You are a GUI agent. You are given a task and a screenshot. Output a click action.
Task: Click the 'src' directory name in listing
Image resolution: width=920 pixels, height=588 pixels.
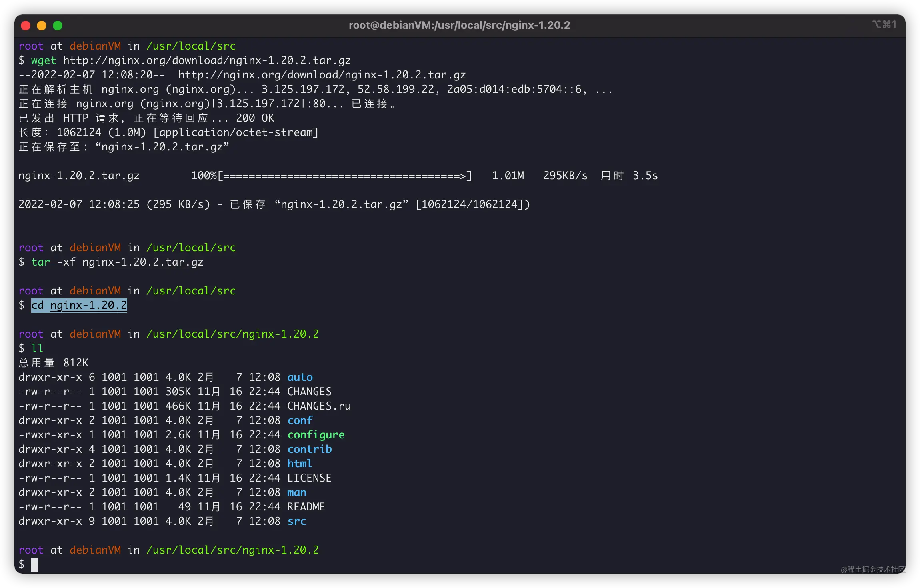(297, 521)
